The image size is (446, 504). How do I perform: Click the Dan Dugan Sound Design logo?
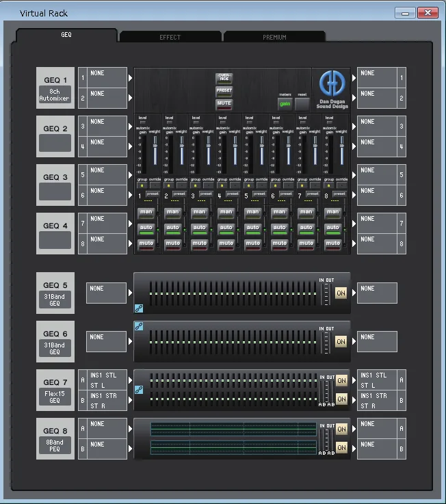[x=332, y=90]
